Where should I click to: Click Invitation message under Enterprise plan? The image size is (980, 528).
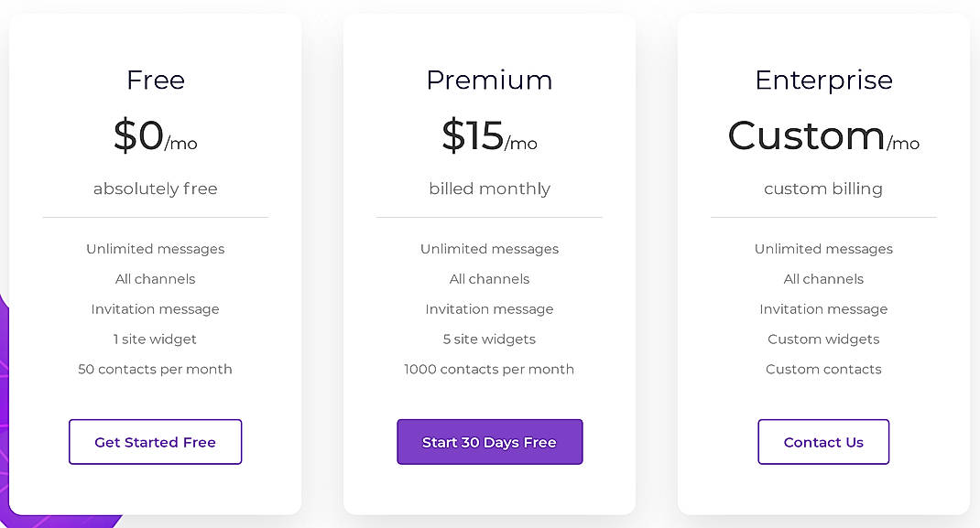(822, 309)
